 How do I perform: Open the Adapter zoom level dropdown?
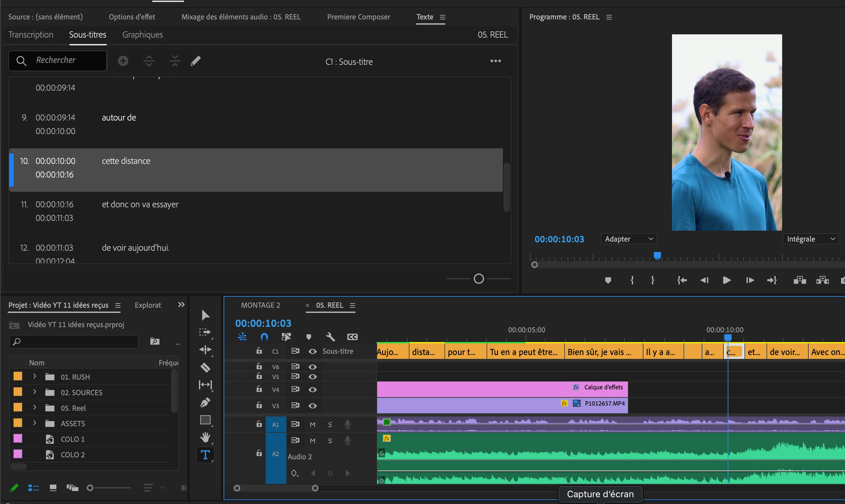coord(628,239)
